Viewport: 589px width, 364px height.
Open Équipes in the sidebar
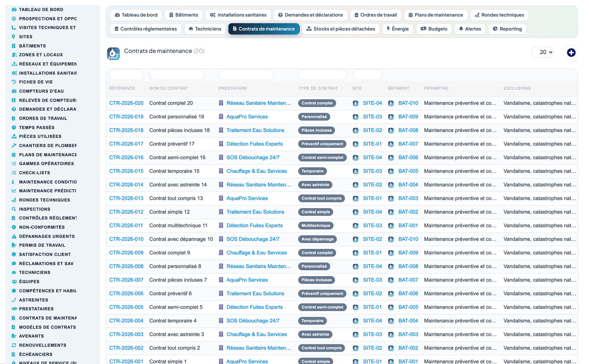pos(29,282)
